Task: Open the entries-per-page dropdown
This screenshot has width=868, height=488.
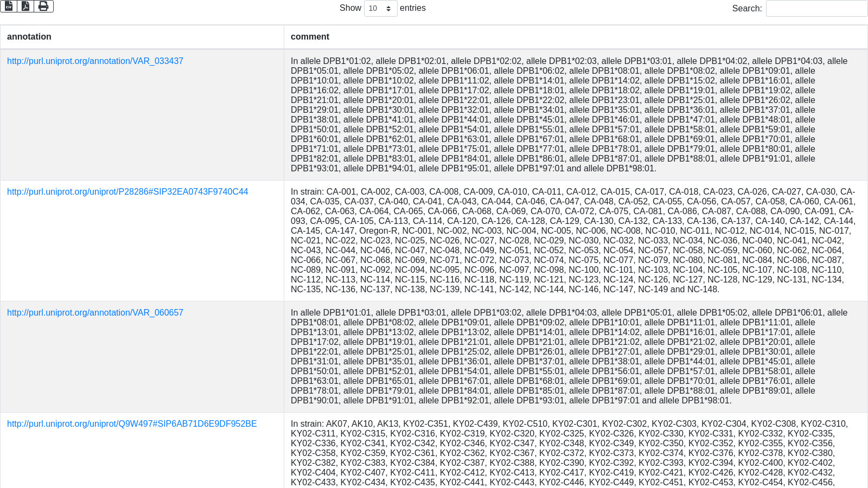Action: pyautogui.click(x=380, y=8)
